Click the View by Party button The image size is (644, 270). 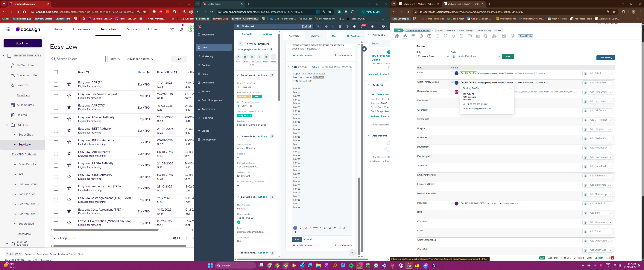point(605,58)
